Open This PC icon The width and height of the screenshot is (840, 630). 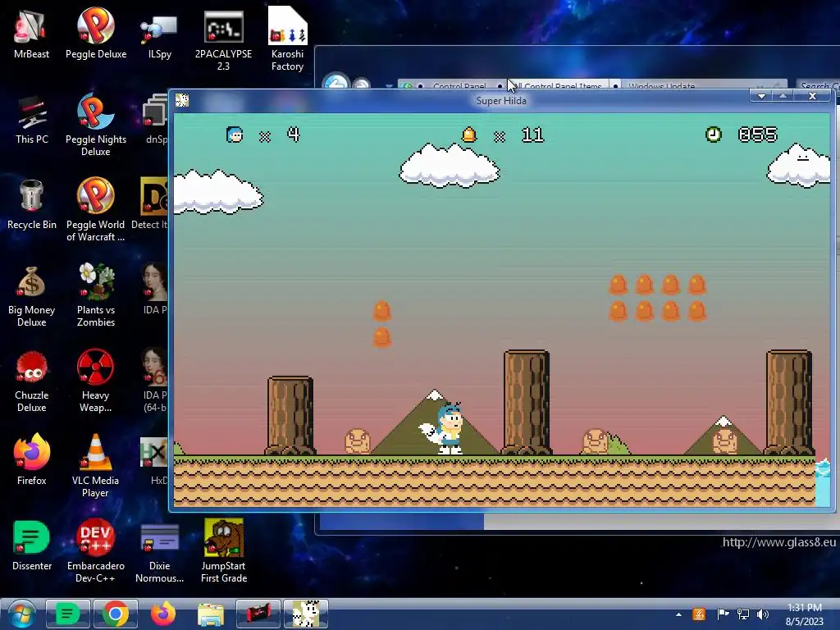coord(32,119)
